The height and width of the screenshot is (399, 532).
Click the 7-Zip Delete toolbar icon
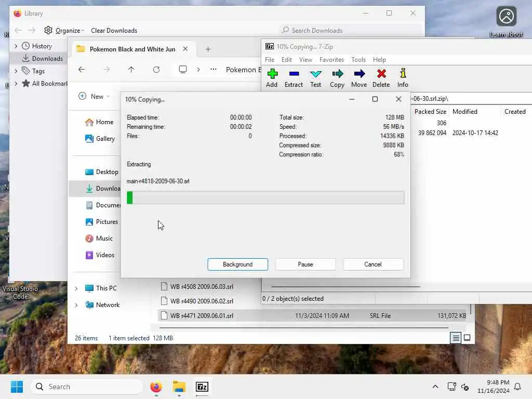coord(381,74)
